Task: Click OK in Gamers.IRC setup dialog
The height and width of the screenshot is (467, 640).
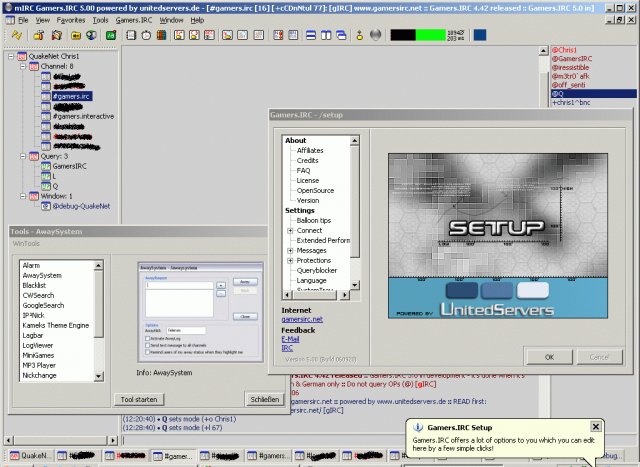Action: (549, 357)
